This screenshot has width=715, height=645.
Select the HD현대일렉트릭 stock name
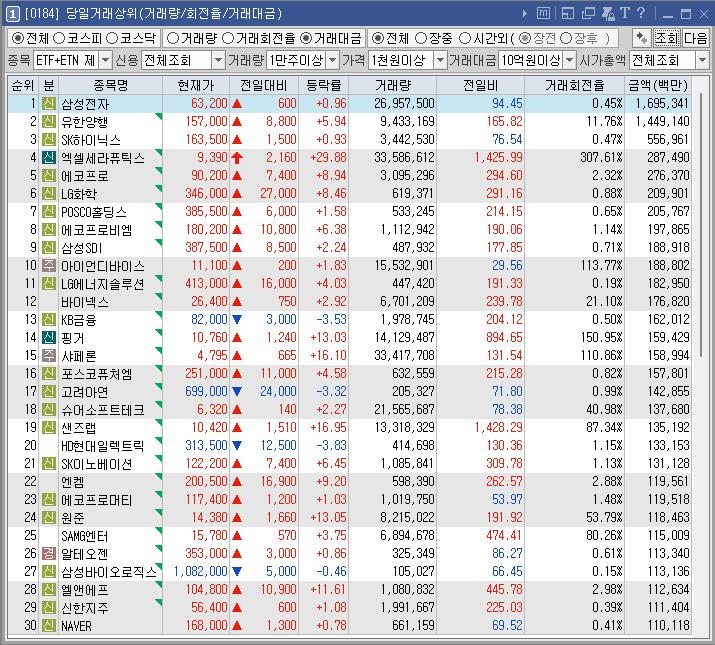(x=103, y=446)
